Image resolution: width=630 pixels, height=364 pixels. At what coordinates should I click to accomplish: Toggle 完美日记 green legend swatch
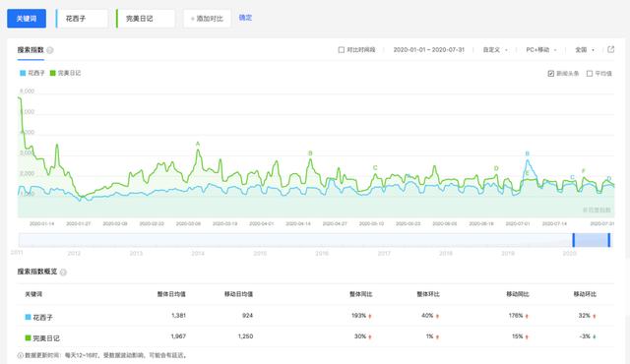(52, 73)
